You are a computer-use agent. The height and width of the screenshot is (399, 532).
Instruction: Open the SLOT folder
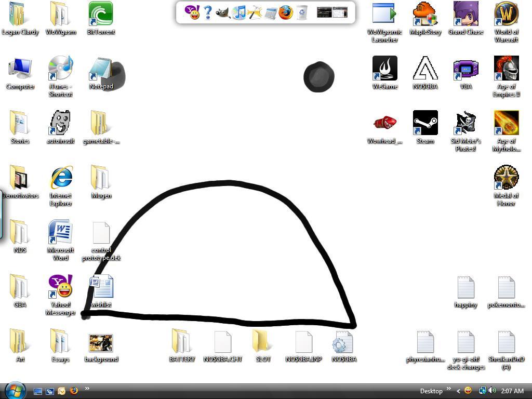[262, 345]
